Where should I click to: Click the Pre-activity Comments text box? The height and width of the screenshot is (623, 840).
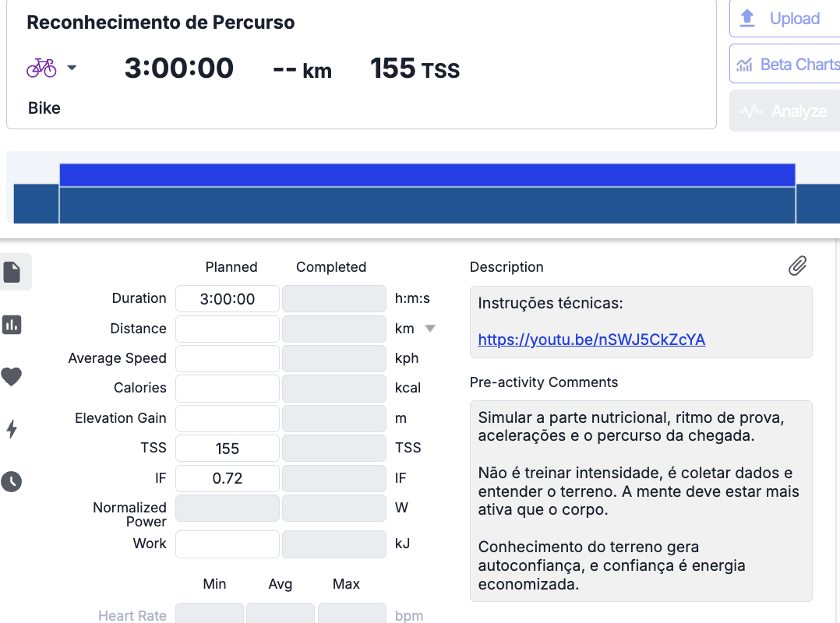click(641, 501)
